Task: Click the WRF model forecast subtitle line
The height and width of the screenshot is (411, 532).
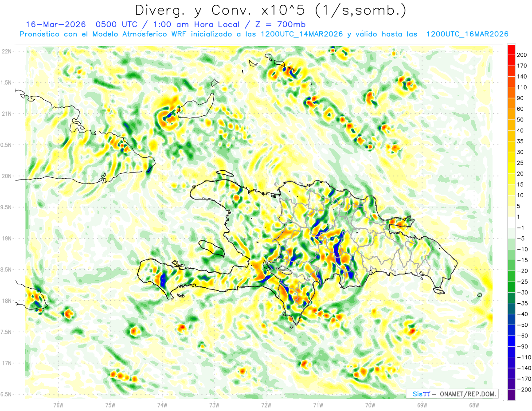Action: [x=264, y=34]
